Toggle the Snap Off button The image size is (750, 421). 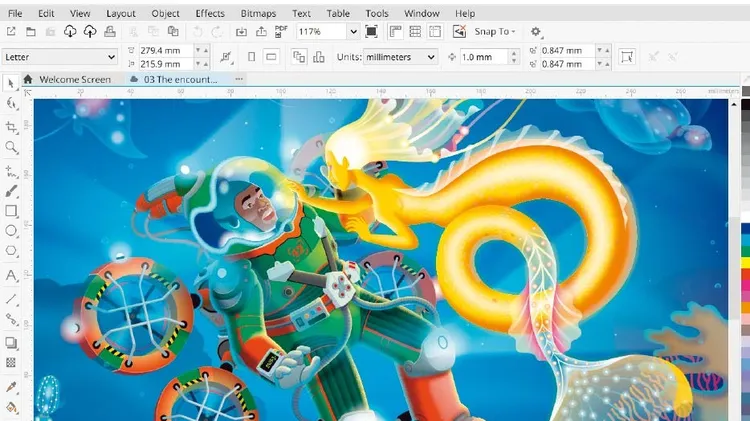(x=459, y=32)
